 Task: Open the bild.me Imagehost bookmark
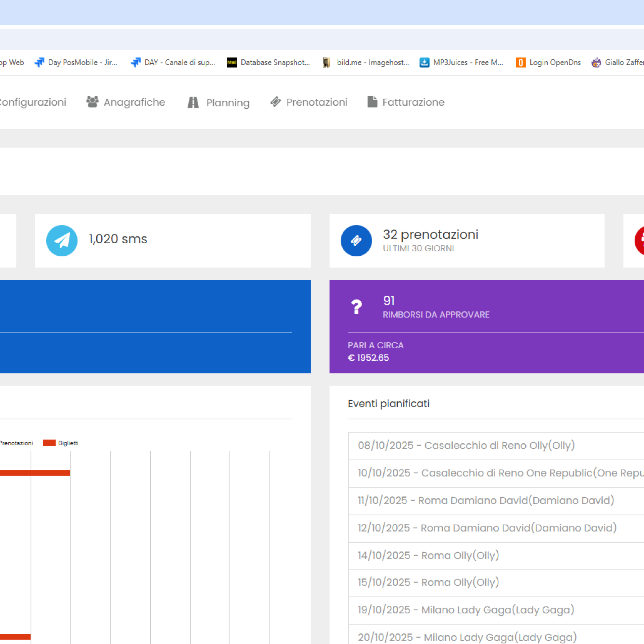366,62
